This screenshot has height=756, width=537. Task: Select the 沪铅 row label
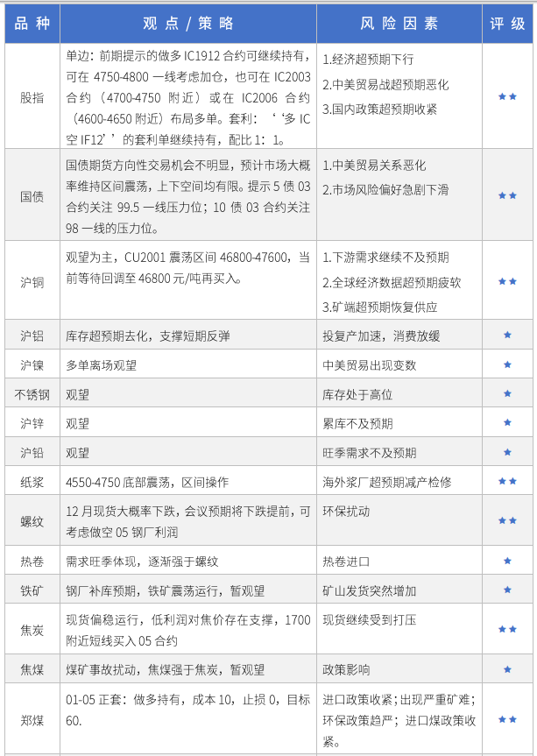[x=32, y=452]
